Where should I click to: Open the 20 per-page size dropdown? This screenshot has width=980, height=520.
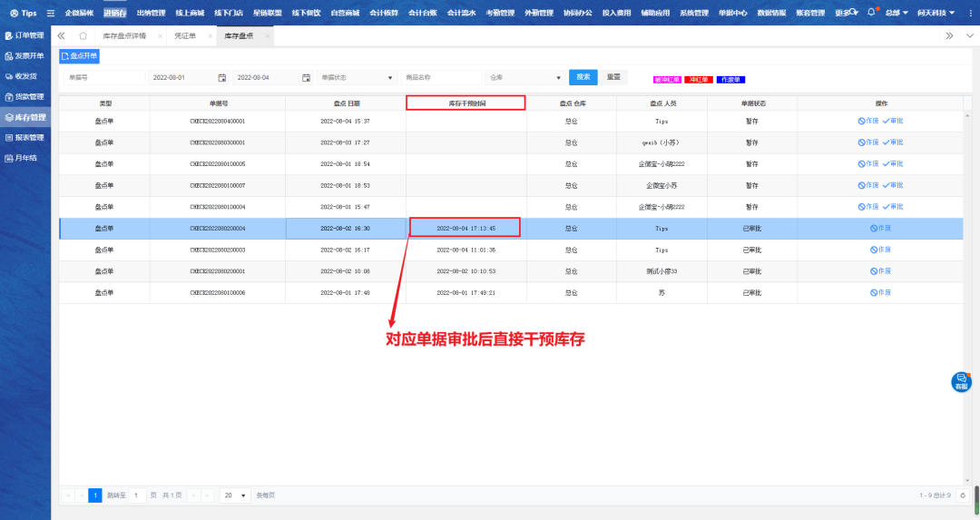point(236,495)
